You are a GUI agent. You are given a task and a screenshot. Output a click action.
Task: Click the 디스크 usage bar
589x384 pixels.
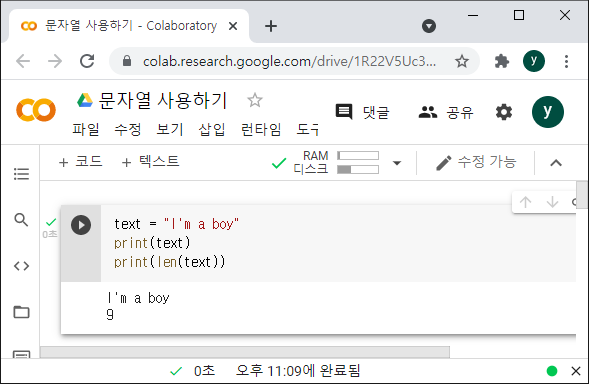coord(358,169)
